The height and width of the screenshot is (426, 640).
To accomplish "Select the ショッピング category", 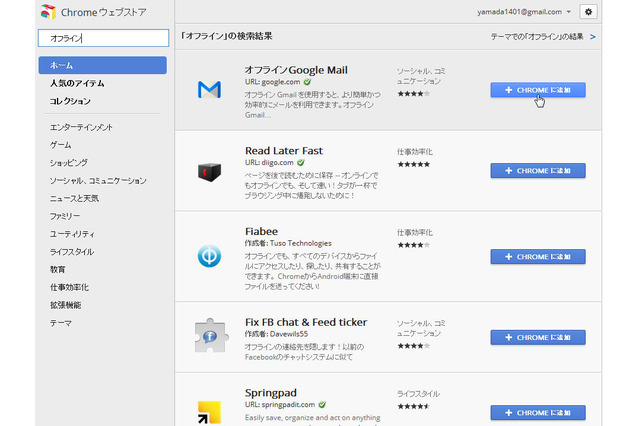I will click(x=69, y=163).
